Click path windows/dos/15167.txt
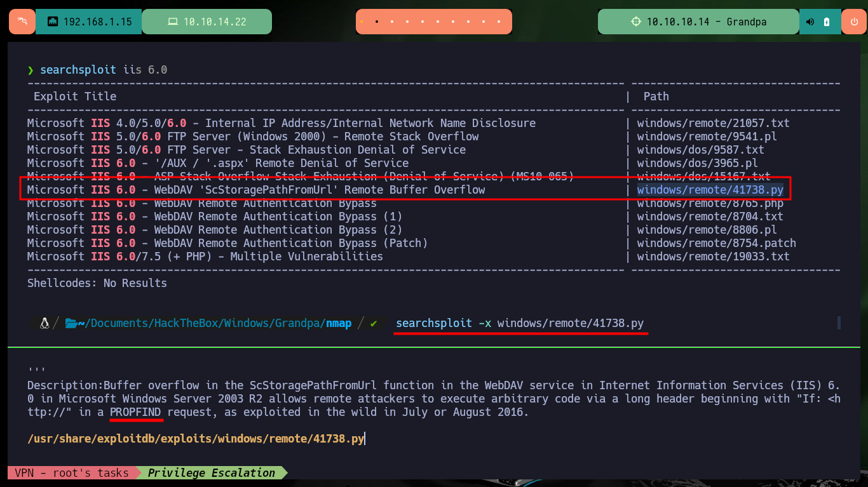This screenshot has width=868, height=487. click(x=704, y=177)
